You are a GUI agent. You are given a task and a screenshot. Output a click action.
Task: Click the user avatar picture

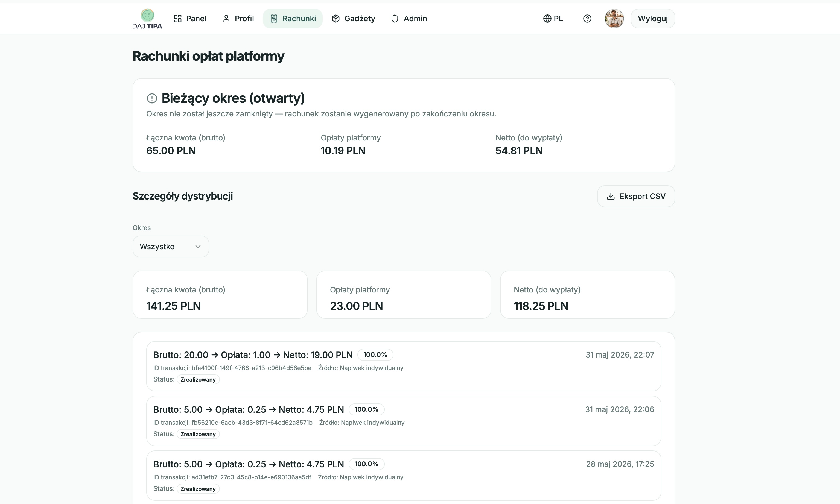(x=614, y=19)
